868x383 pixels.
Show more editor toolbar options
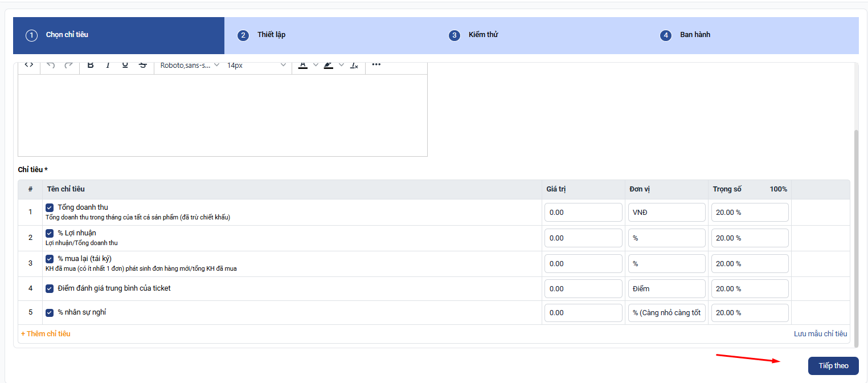(x=376, y=65)
